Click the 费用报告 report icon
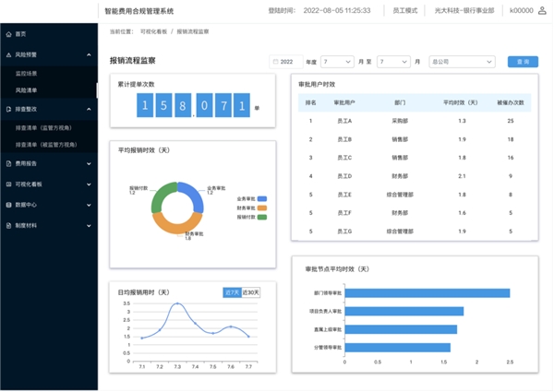The width and height of the screenshot is (554, 392). pos(8,163)
